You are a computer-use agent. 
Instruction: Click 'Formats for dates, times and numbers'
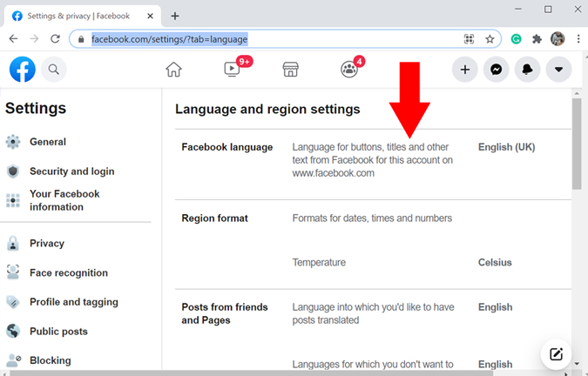point(372,218)
